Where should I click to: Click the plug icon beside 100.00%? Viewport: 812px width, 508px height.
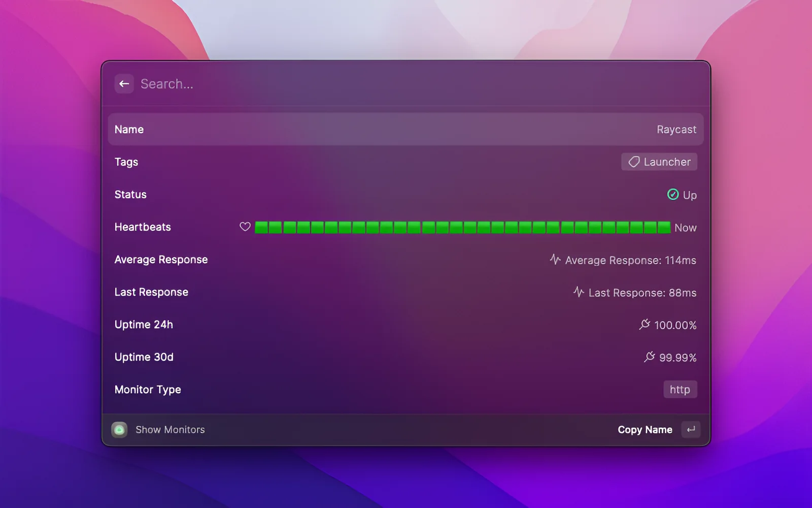(x=645, y=325)
